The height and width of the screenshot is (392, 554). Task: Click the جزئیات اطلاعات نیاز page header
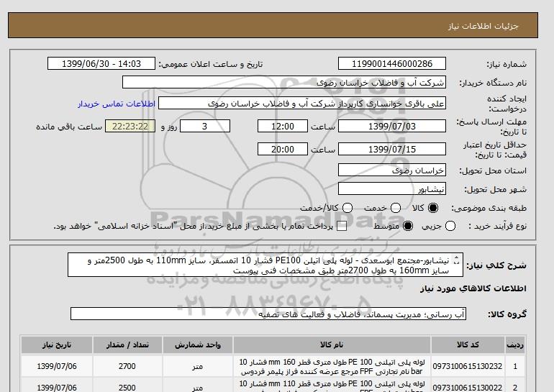[x=483, y=26]
